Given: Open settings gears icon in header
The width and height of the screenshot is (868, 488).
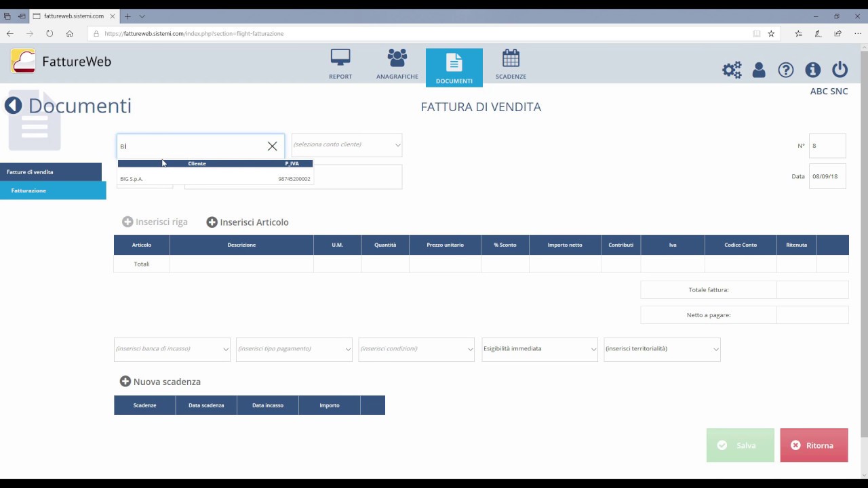Looking at the screenshot, I should pos(732,70).
